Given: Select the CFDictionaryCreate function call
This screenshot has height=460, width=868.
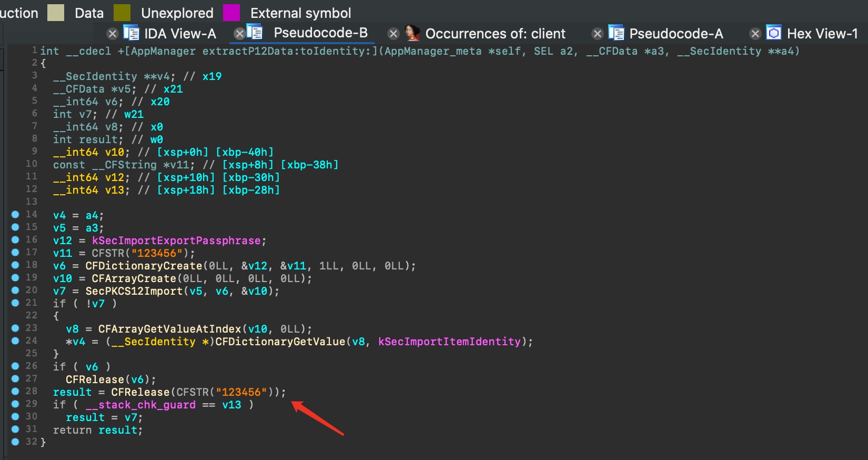Looking at the screenshot, I should click(144, 266).
